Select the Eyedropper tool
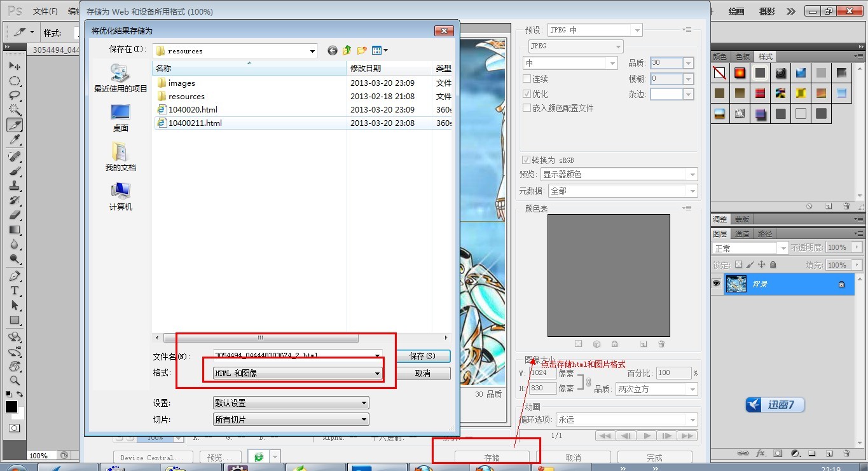Viewport: 868px width, 471px height. coord(15,140)
